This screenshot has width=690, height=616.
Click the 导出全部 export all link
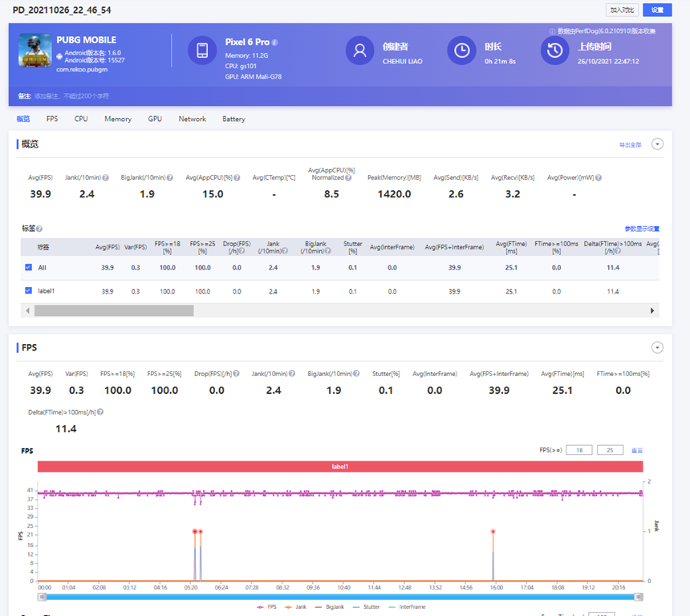[x=630, y=145]
